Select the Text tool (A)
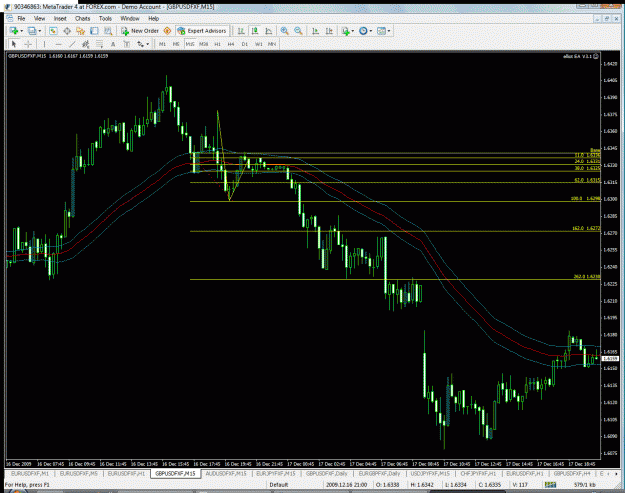 (x=113, y=44)
